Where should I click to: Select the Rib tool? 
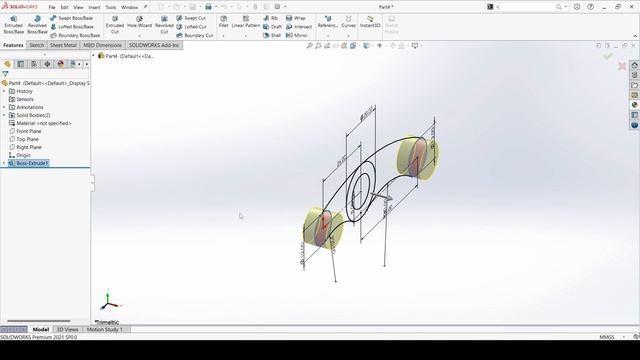pyautogui.click(x=271, y=18)
